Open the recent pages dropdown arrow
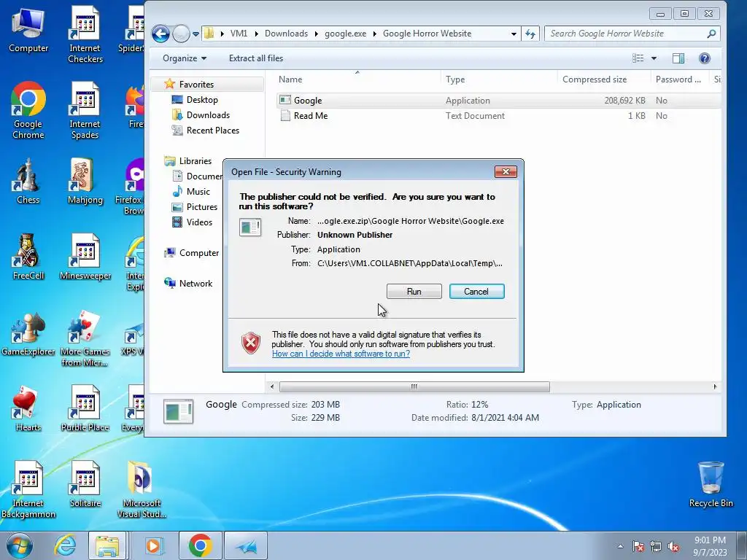Image resolution: width=747 pixels, height=560 pixels. [x=196, y=34]
